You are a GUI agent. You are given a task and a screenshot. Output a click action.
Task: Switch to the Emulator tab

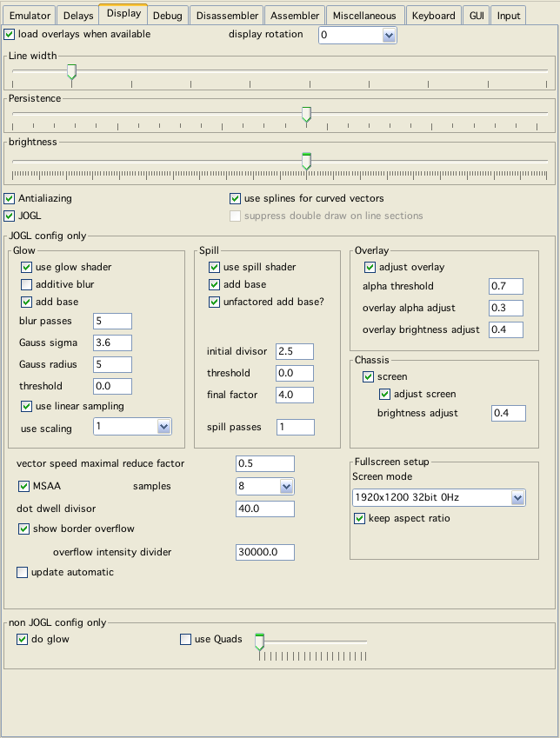[x=30, y=16]
